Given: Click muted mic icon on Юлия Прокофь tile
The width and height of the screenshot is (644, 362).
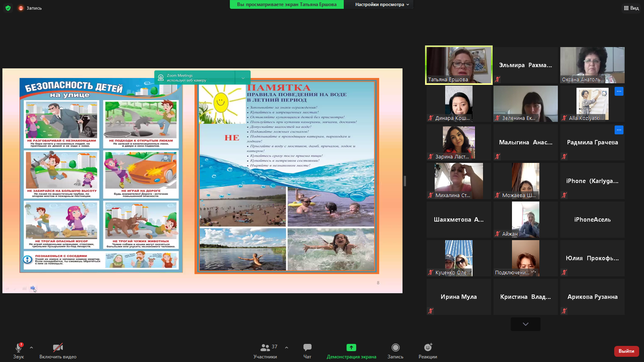Looking at the screenshot, I should click(564, 272).
